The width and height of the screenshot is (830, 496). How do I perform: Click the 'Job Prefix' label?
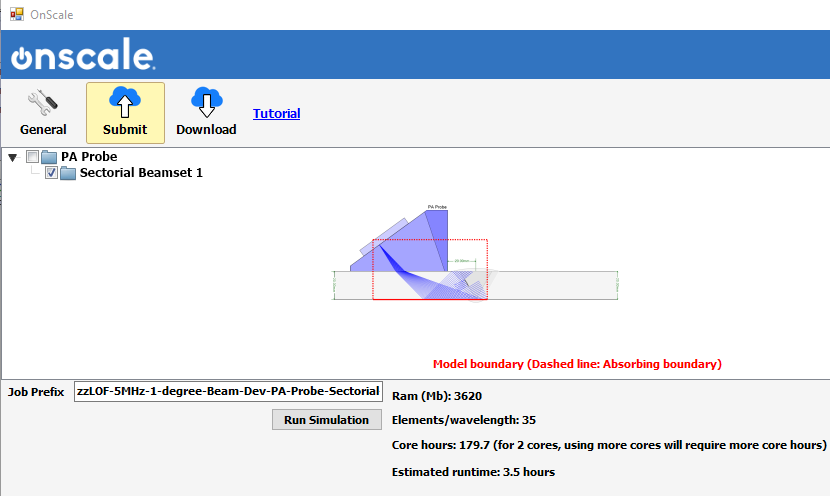36,392
